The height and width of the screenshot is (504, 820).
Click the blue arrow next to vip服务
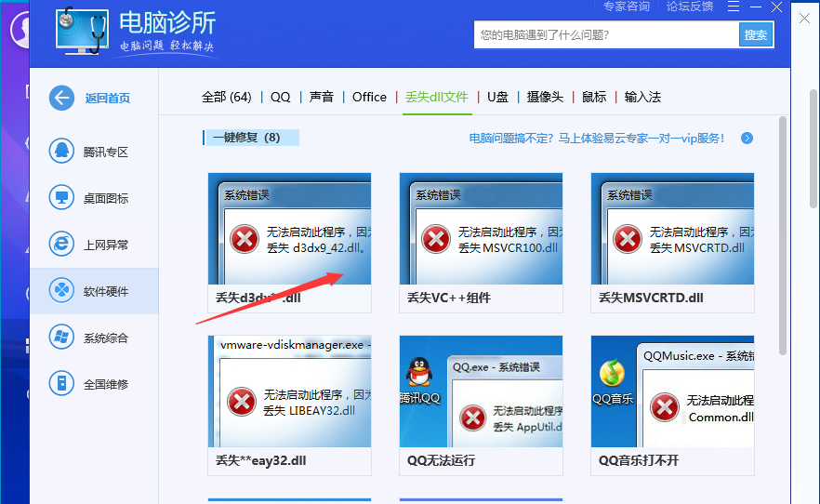747,138
